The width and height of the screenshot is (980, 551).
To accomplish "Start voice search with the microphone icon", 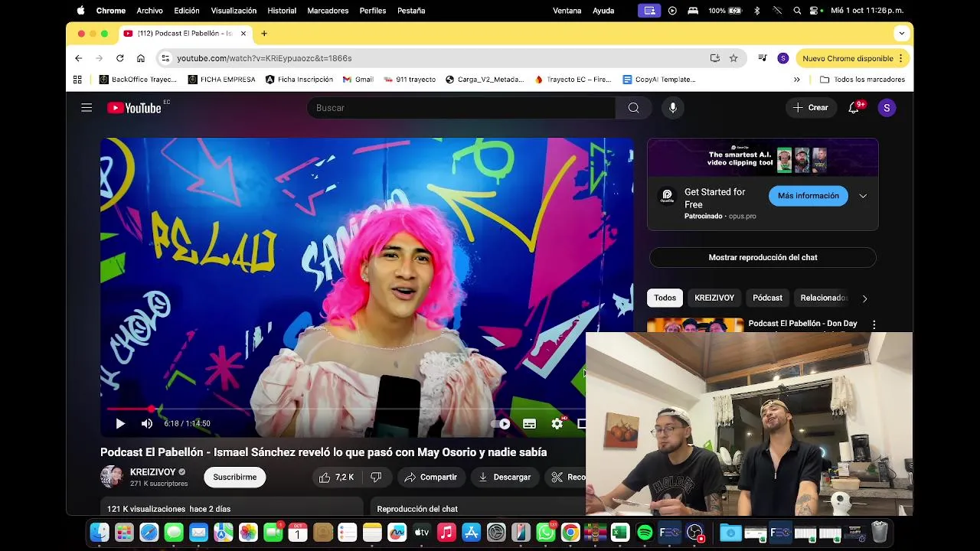I will pos(673,108).
